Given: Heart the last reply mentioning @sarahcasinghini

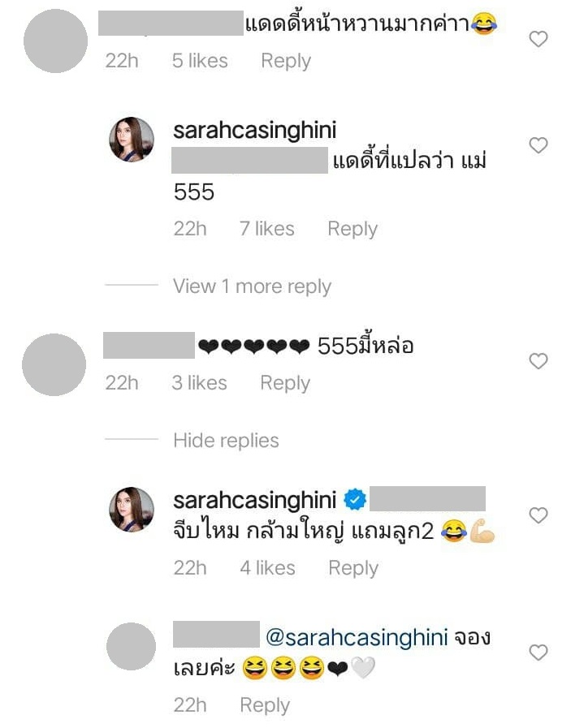Looking at the screenshot, I should [538, 653].
